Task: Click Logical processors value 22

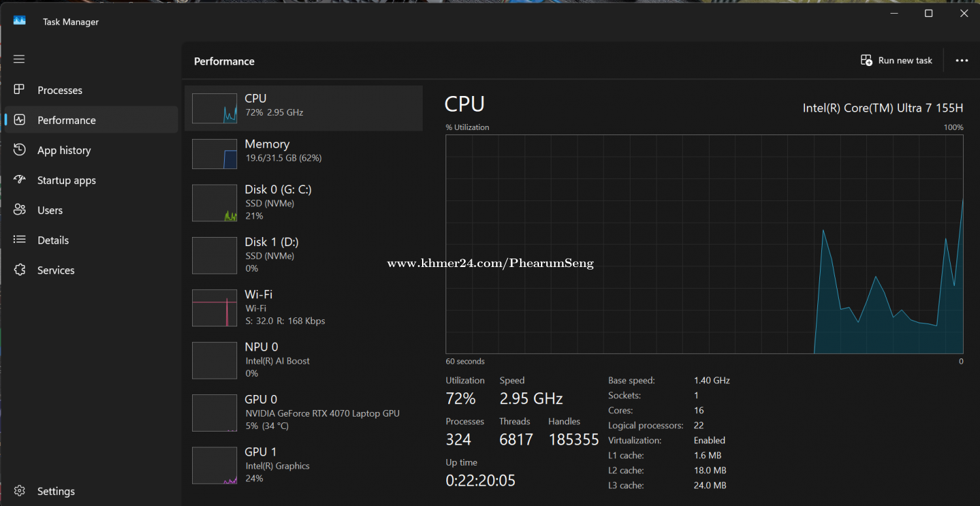Action: (699, 425)
